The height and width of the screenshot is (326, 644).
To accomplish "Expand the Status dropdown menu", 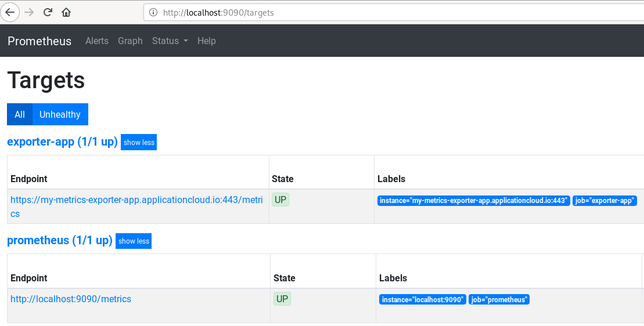I will click(170, 41).
